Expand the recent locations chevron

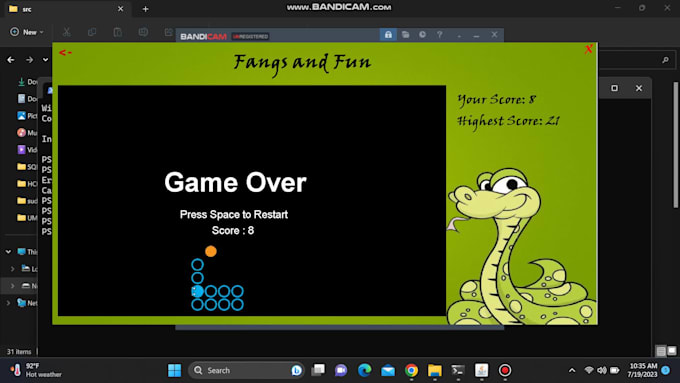click(x=46, y=60)
